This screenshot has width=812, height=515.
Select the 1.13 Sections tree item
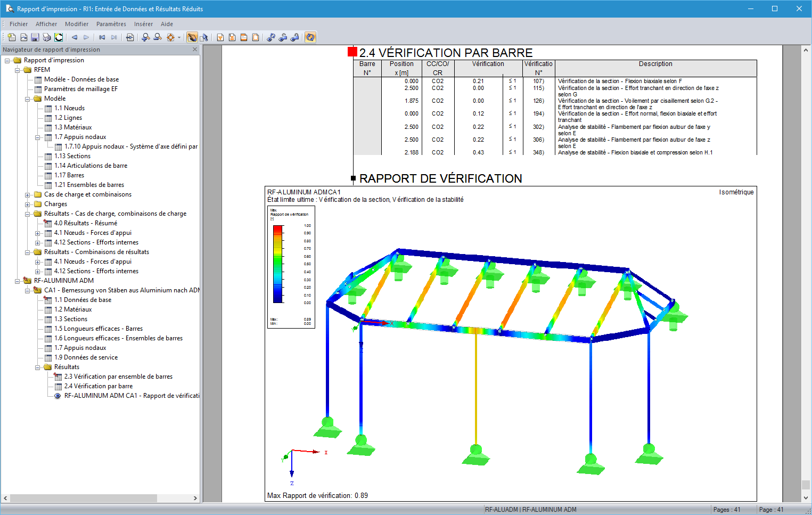[x=72, y=156]
